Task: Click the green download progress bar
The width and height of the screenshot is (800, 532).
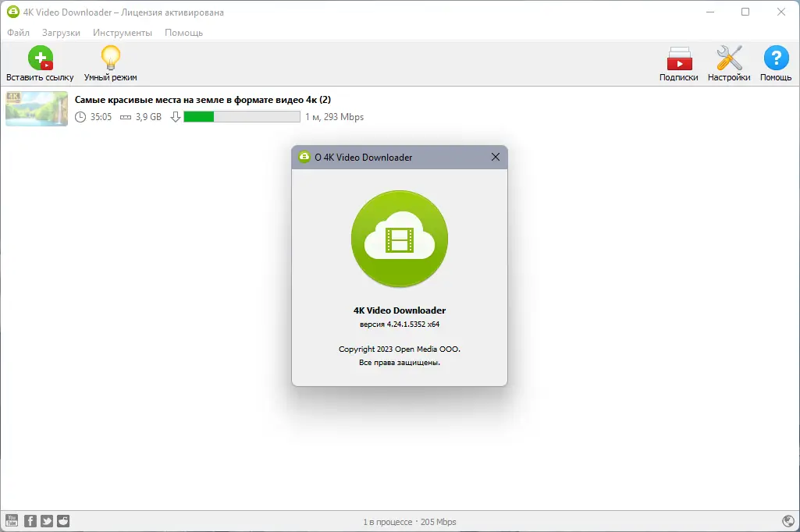Action: point(242,117)
